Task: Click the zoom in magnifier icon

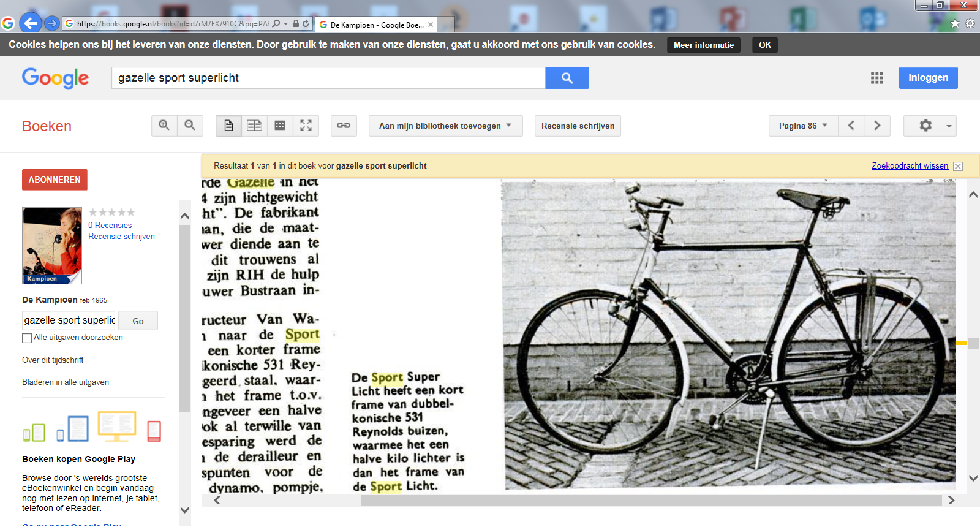Action: 164,126
